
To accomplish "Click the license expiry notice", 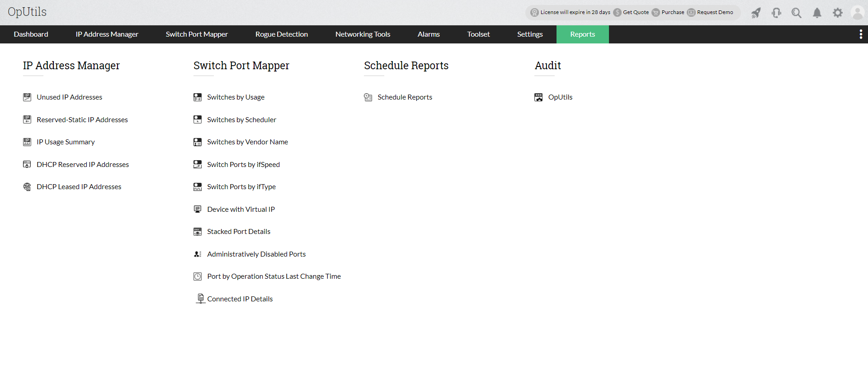I will [x=575, y=12].
